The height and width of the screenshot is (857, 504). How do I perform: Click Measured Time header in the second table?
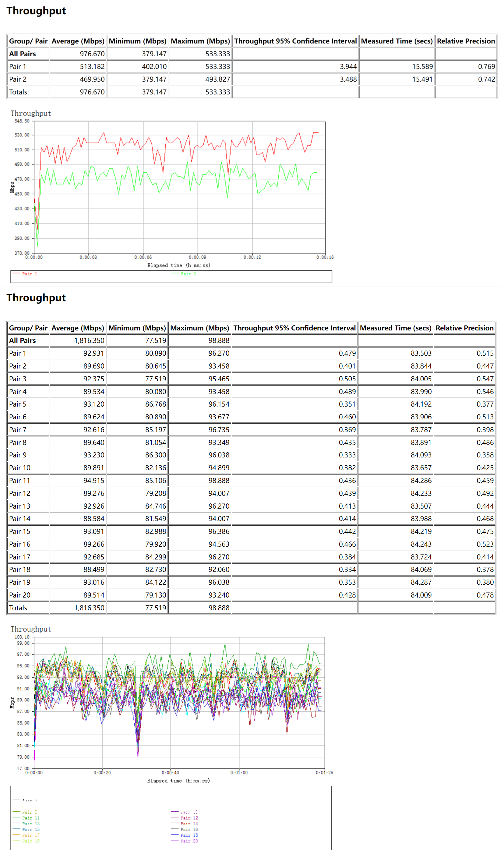click(x=395, y=328)
